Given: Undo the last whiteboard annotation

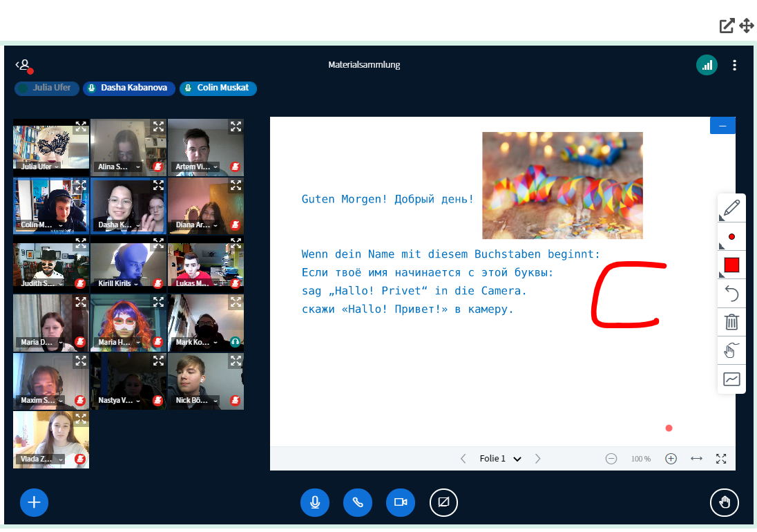Looking at the screenshot, I should coord(731,294).
